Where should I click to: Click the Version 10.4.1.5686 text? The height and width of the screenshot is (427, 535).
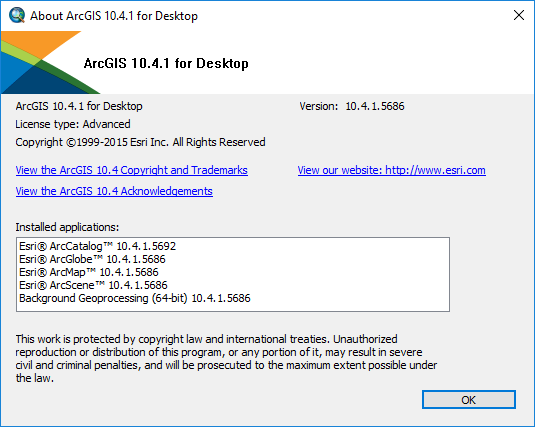(352, 106)
